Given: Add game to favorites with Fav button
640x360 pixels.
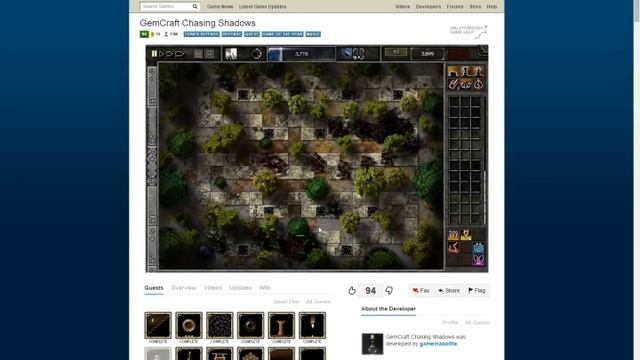Looking at the screenshot, I should pos(421,291).
